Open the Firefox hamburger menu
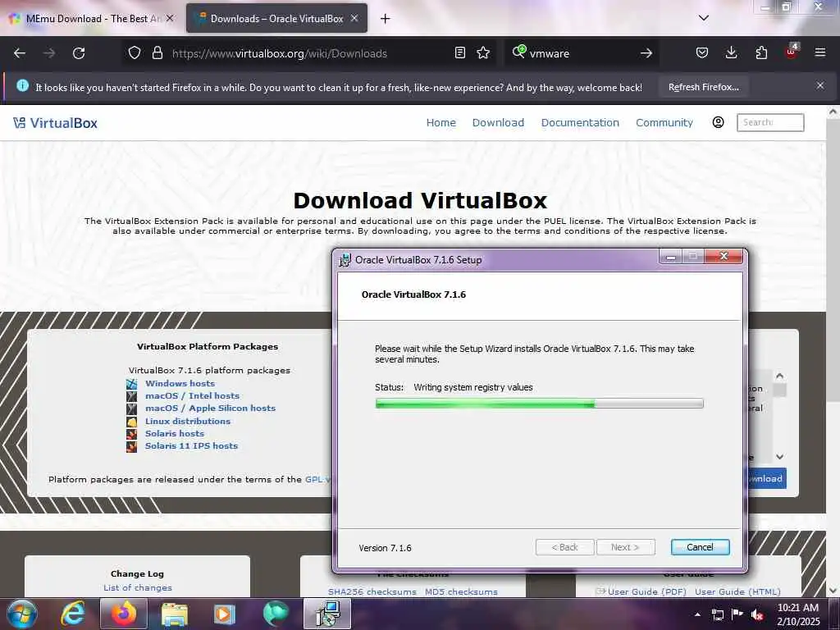Screen dimensions: 840x630 point(820,52)
